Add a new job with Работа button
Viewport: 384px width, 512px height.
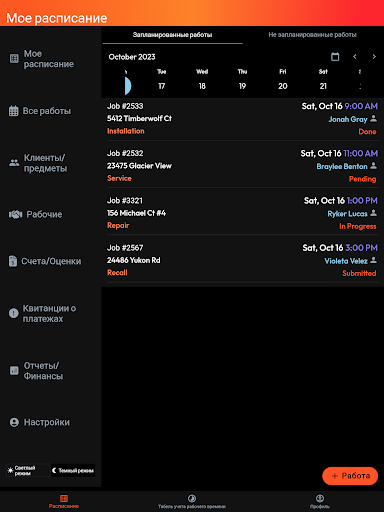350,476
